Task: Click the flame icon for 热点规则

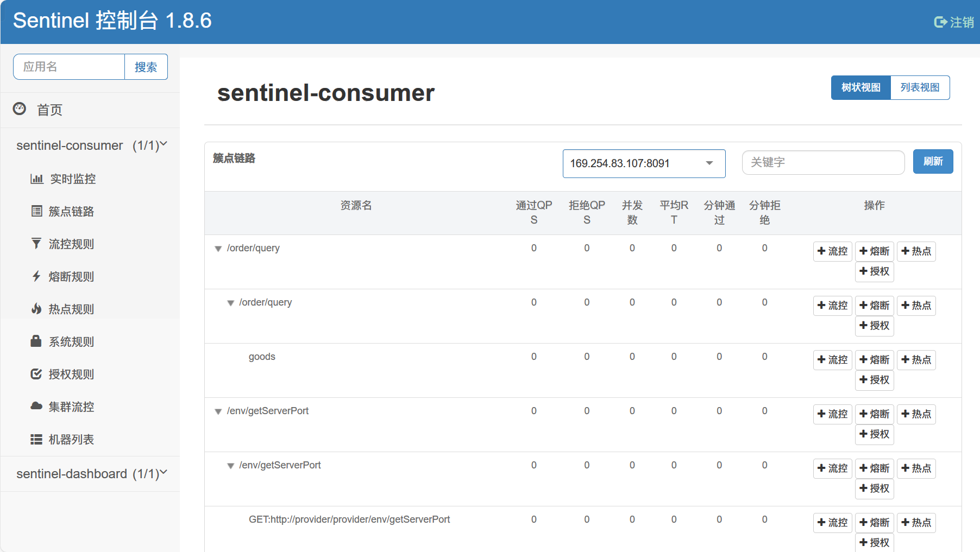Action: coord(36,309)
